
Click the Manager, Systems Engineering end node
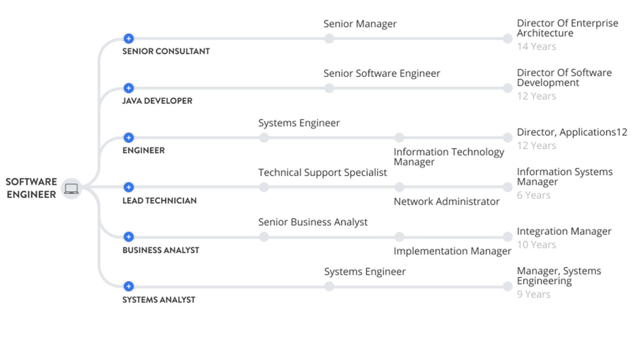click(508, 286)
